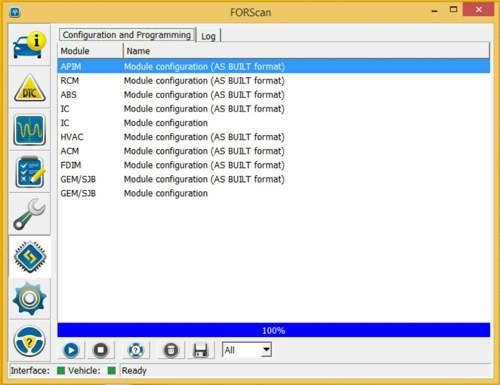Click the FORScan app icon in title bar
The height and width of the screenshot is (385, 500).
[x=15, y=13]
